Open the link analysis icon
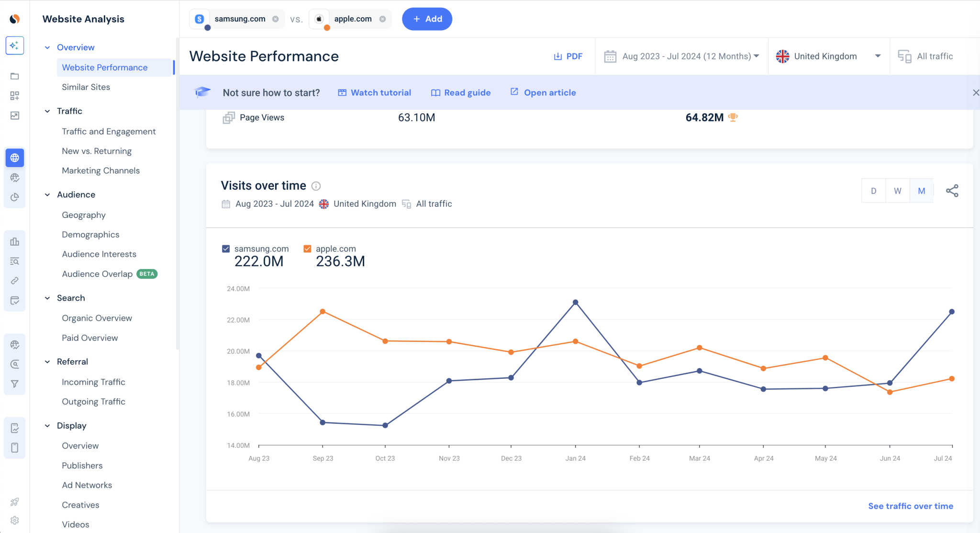This screenshot has width=980, height=533. [15, 281]
